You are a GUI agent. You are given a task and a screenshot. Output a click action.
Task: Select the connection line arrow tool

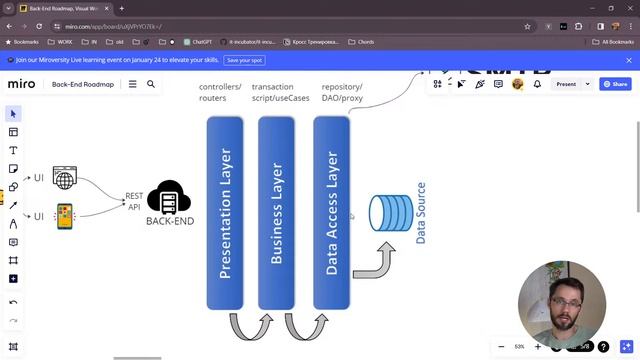(13, 205)
